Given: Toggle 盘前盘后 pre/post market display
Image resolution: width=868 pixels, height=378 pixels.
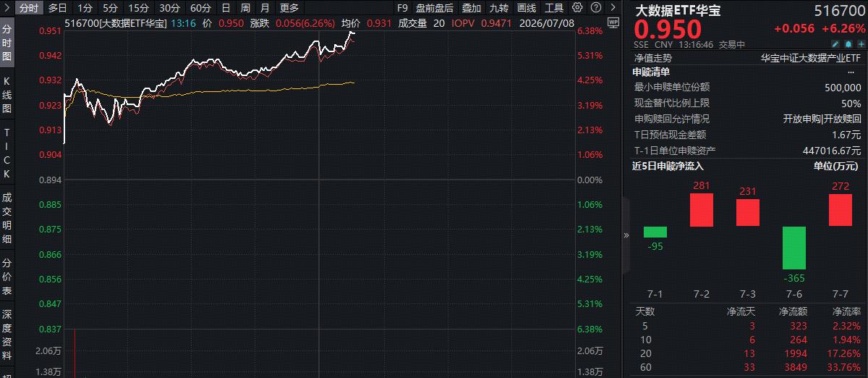Looking at the screenshot, I should [x=435, y=8].
